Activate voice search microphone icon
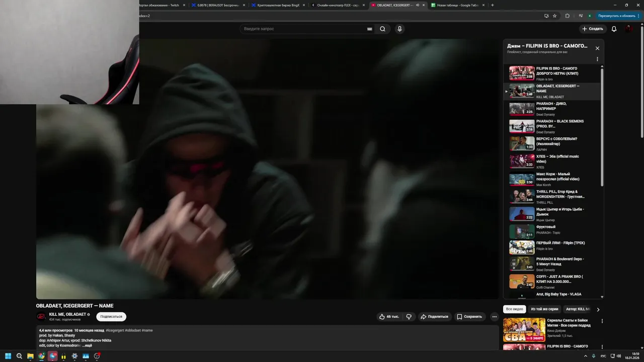Image resolution: width=644 pixels, height=362 pixels. [x=399, y=29]
